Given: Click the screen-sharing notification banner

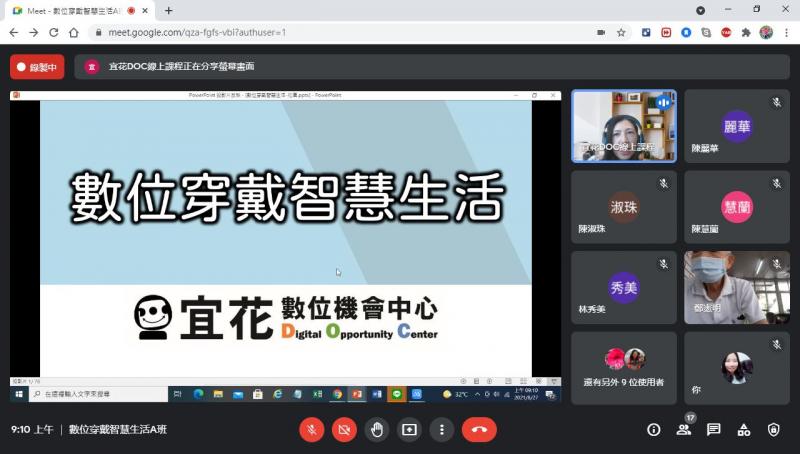Looking at the screenshot, I should (x=432, y=67).
